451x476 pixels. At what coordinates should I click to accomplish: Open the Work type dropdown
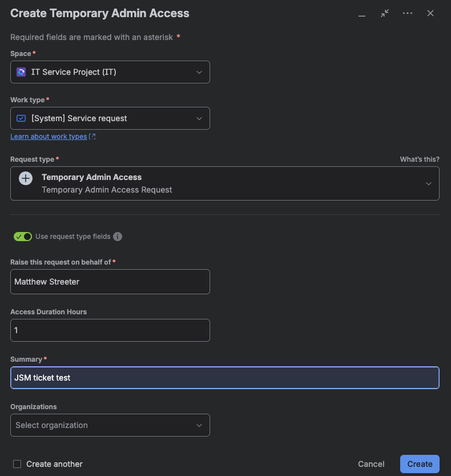(110, 118)
